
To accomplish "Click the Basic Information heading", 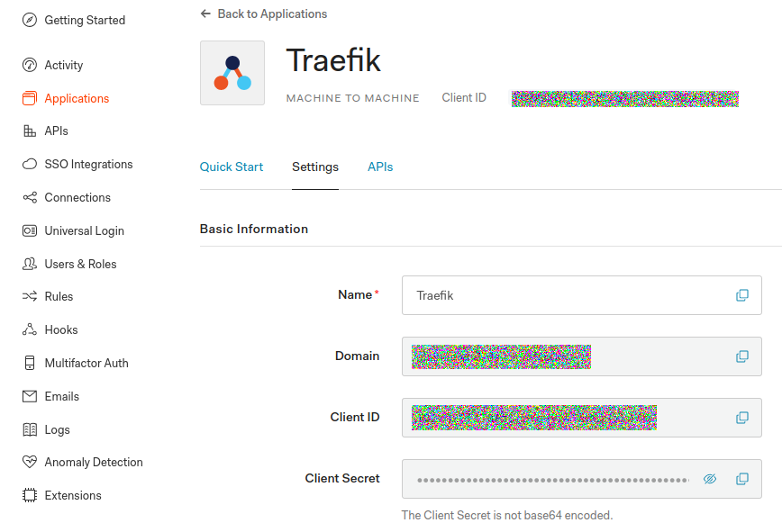I will (x=254, y=229).
